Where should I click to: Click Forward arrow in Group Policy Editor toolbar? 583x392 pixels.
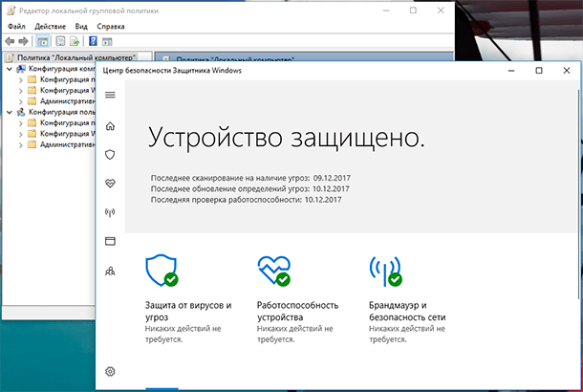coord(23,41)
